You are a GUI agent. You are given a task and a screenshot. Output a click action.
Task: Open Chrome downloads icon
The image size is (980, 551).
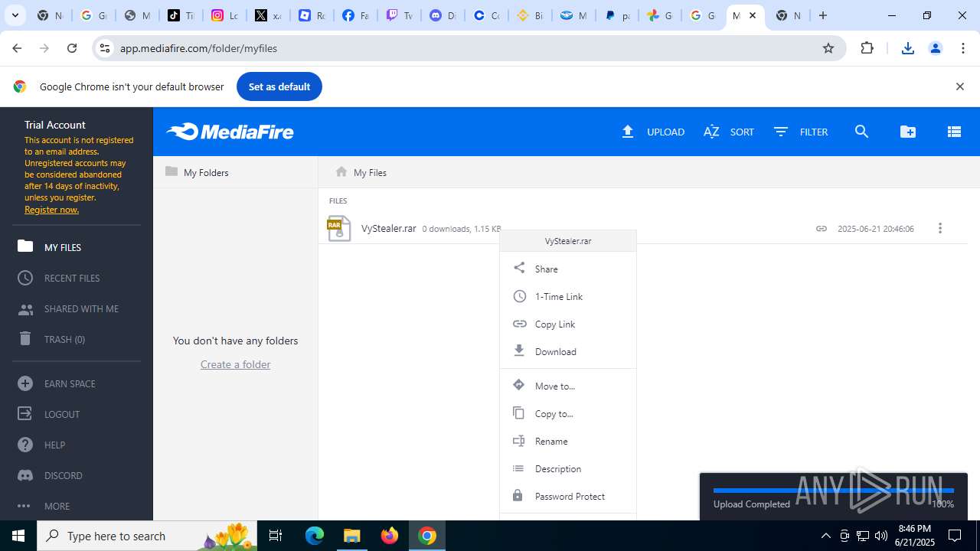(x=907, y=48)
